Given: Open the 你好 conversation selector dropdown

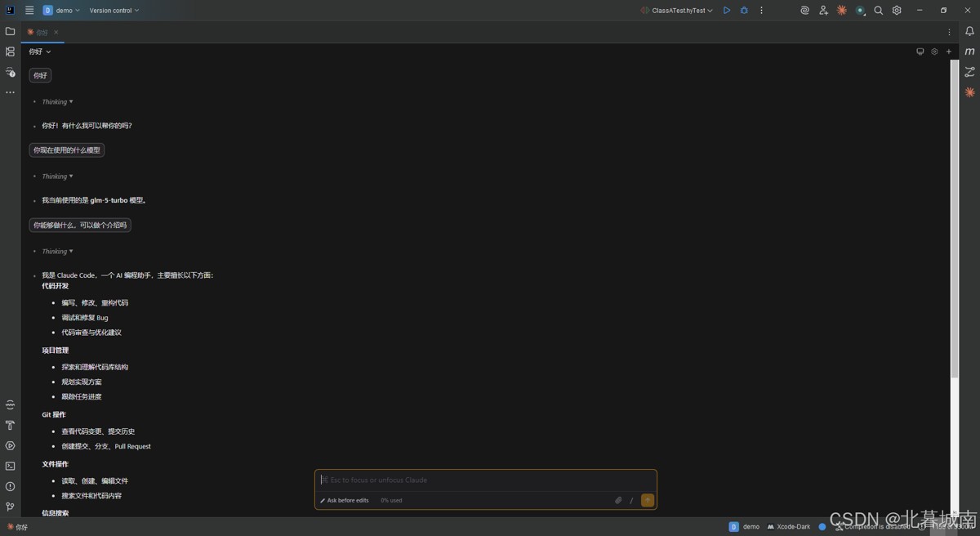Looking at the screenshot, I should [39, 51].
